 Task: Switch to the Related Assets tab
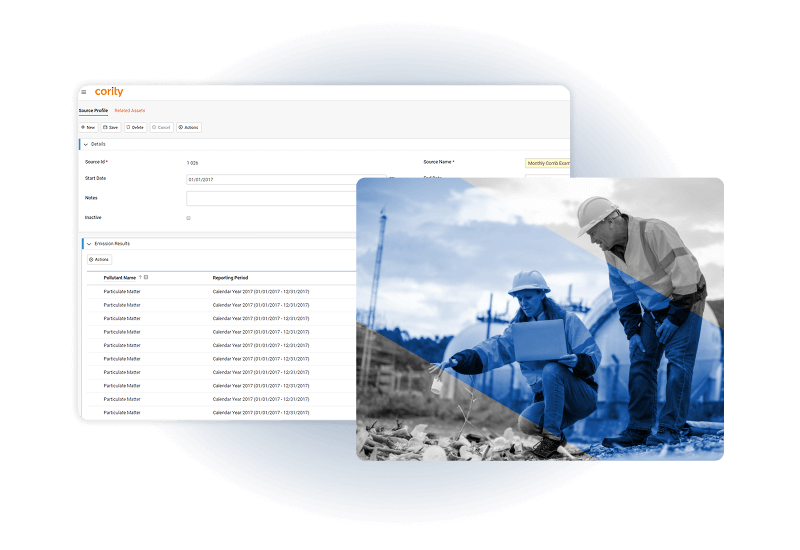(129, 110)
